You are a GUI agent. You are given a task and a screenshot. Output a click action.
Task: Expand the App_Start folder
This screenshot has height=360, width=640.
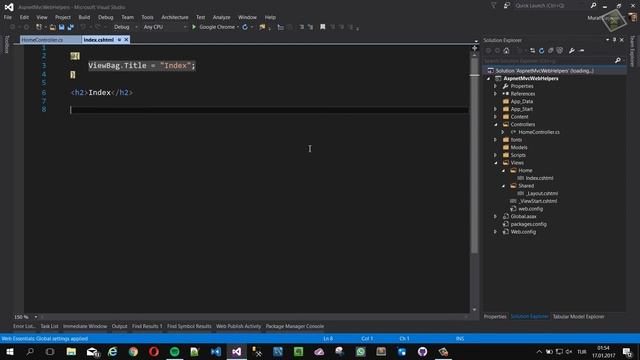point(496,109)
